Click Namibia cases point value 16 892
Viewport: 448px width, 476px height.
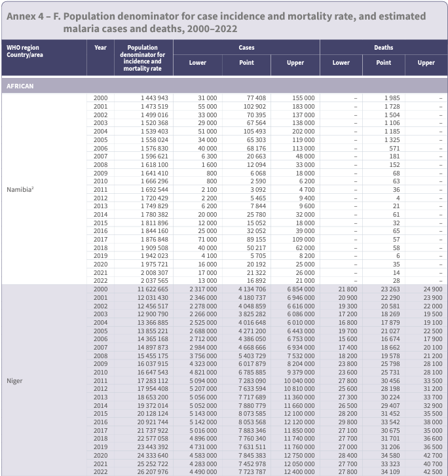(256, 281)
